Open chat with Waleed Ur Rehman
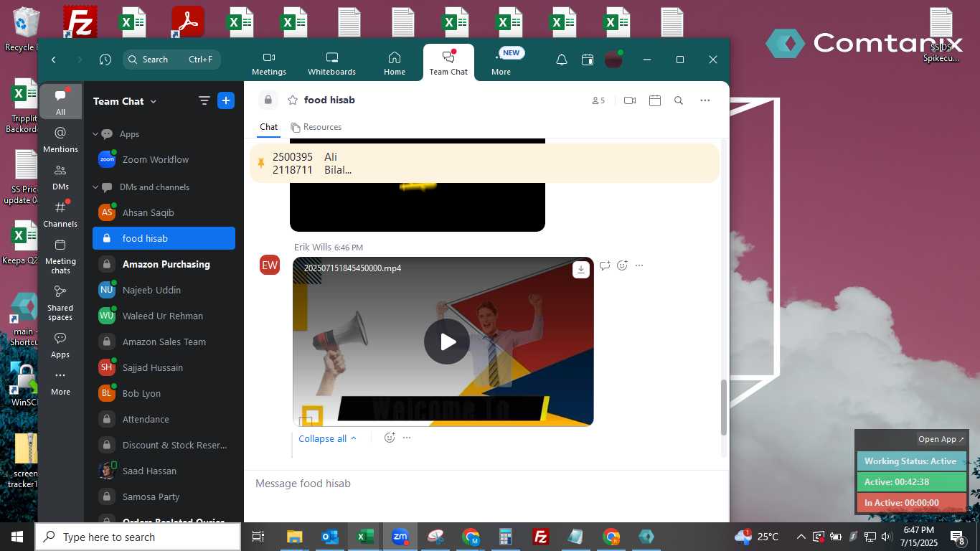This screenshot has height=551, width=980. 164,316
